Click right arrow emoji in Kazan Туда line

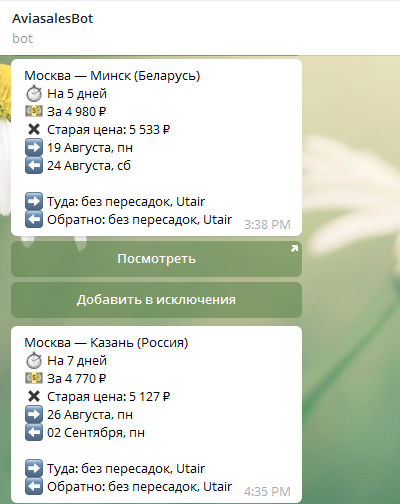pos(34,468)
